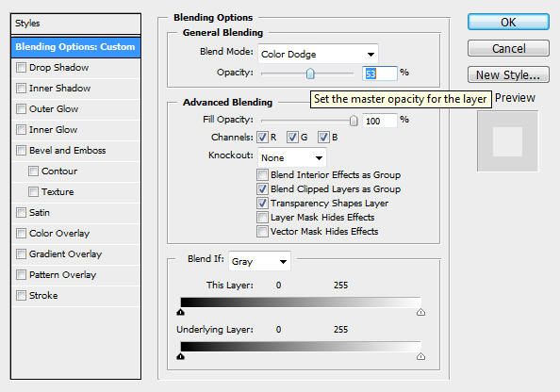
Task: Click the style preview thumbnail
Action: [x=507, y=141]
